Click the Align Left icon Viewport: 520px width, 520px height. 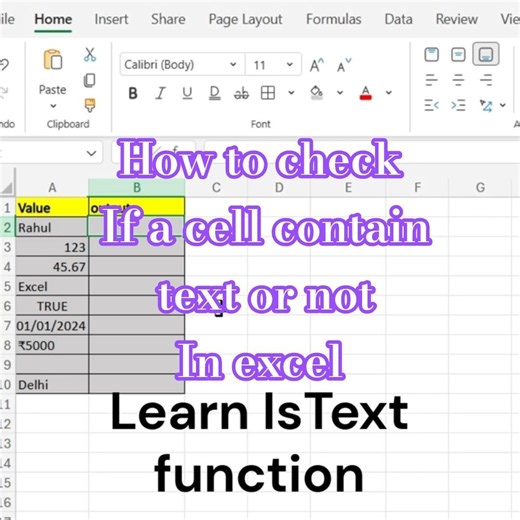coord(431,80)
